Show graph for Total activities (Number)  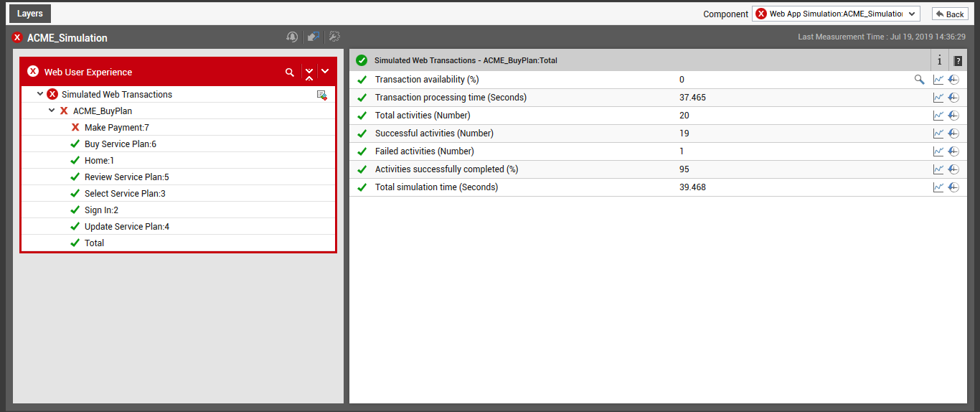click(938, 116)
